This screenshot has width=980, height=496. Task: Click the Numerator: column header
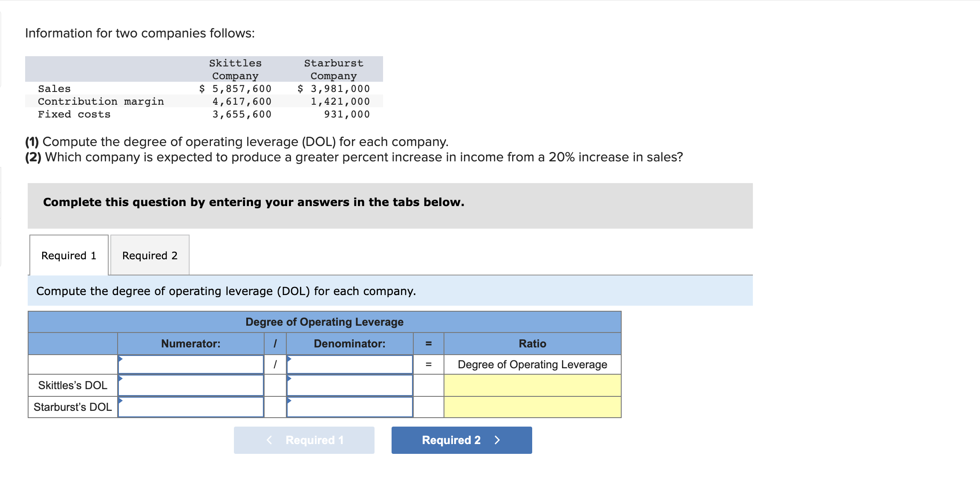[x=190, y=344]
